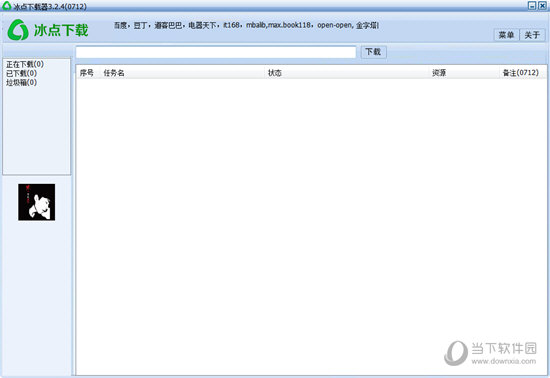This screenshot has width=550, height=378.
Task: Select 已下载(0) in the sidebar
Action: [21, 73]
